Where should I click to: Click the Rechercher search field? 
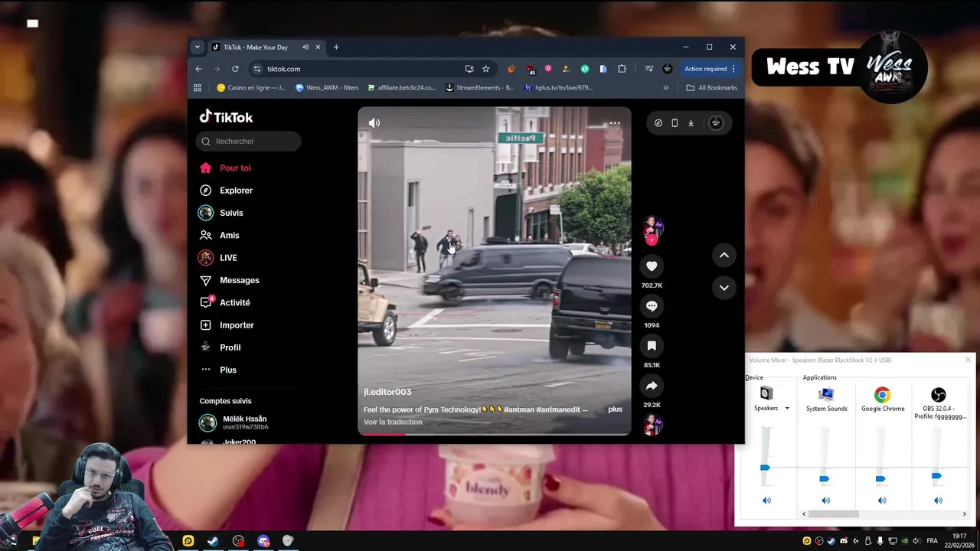click(x=249, y=141)
